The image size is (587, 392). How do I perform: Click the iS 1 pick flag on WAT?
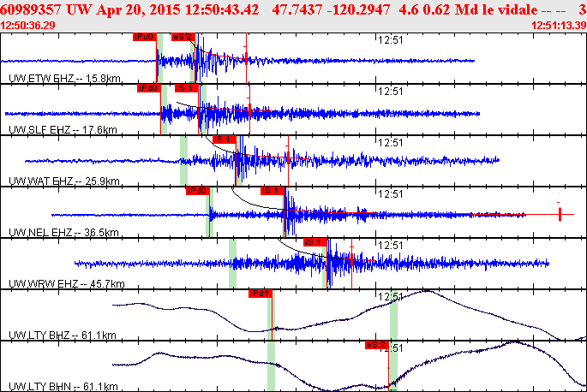tap(224, 140)
